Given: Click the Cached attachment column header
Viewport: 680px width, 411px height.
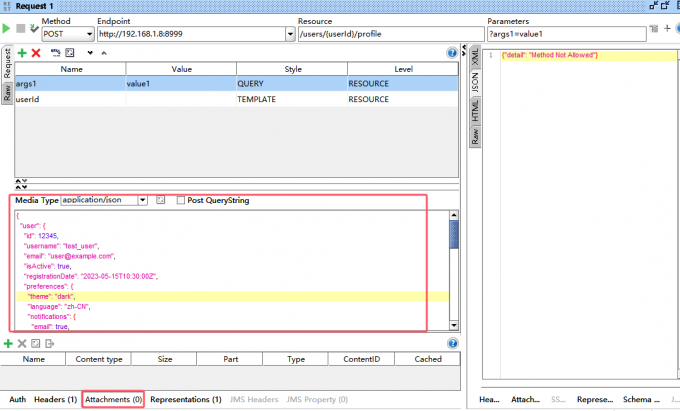Looking at the screenshot, I should pos(428,359).
